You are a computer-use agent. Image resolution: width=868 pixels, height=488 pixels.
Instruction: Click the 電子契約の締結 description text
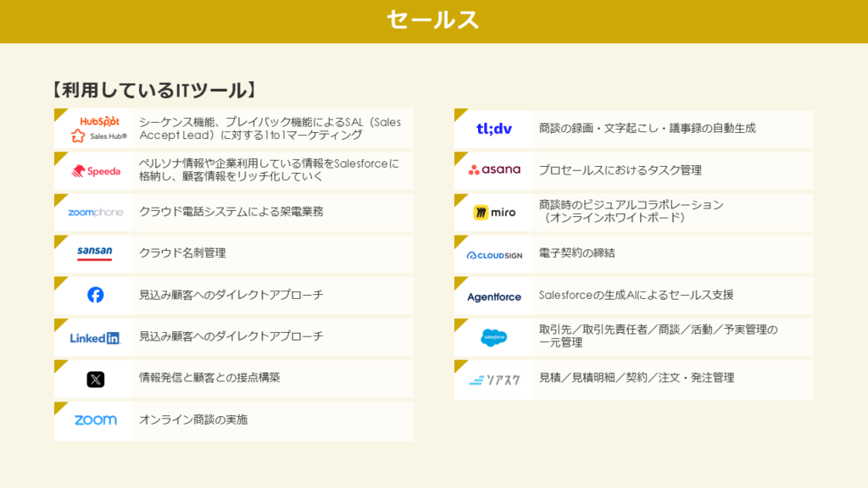tap(576, 253)
